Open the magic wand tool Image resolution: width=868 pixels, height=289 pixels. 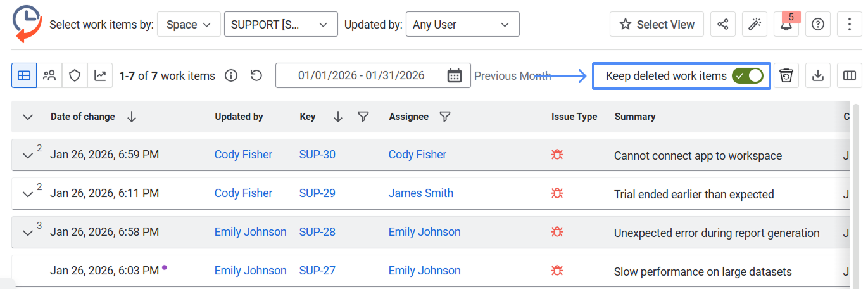(x=754, y=25)
